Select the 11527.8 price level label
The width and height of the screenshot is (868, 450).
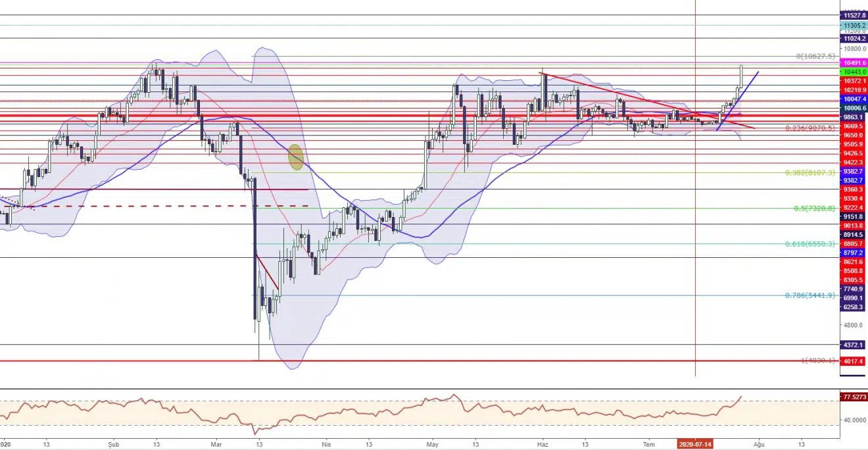pos(854,15)
